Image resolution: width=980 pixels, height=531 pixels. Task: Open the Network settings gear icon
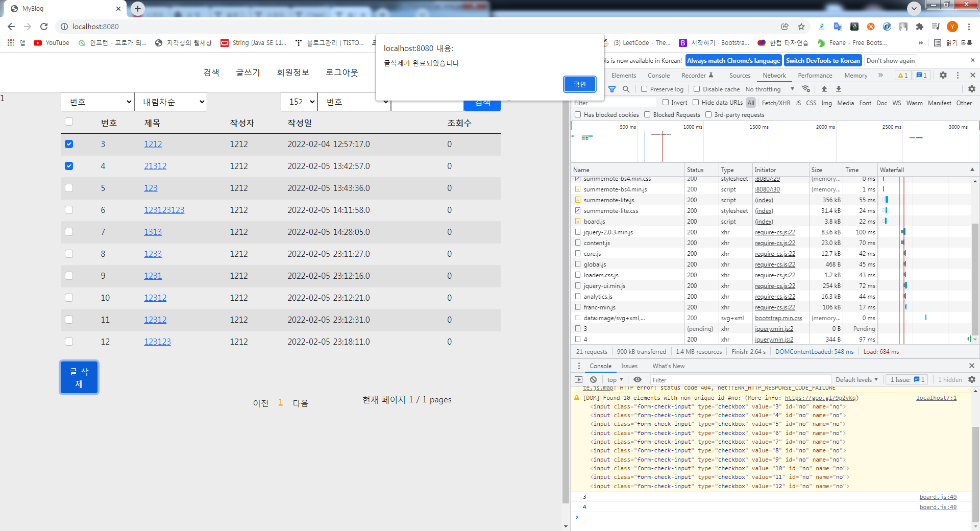[972, 89]
